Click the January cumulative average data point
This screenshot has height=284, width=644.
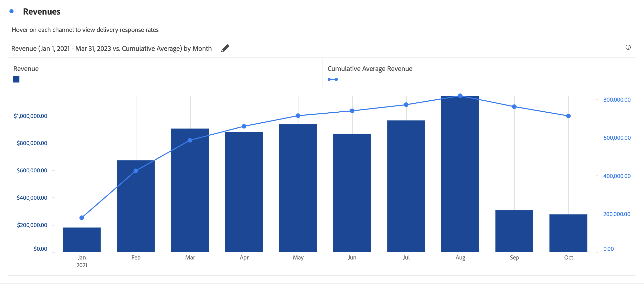82,218
